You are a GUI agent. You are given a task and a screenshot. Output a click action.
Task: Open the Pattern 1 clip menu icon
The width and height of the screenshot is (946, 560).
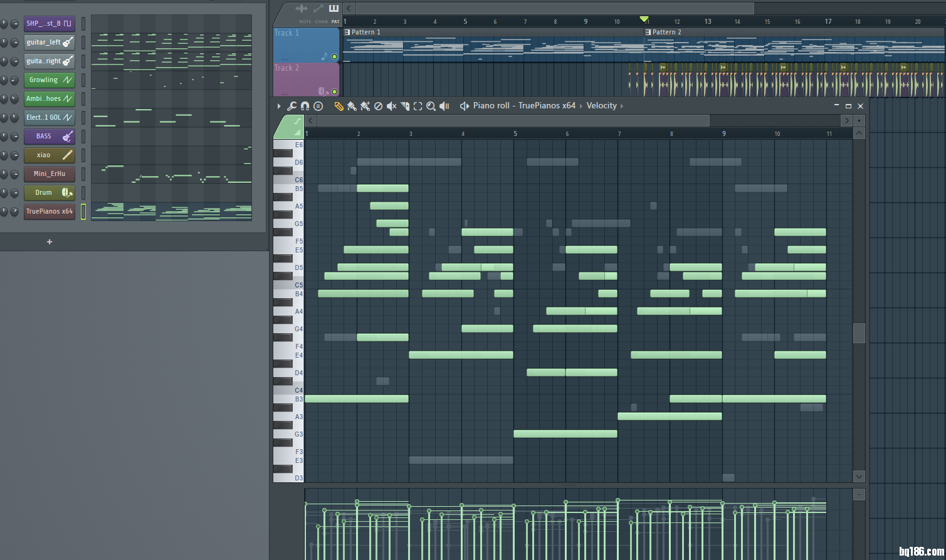[347, 32]
